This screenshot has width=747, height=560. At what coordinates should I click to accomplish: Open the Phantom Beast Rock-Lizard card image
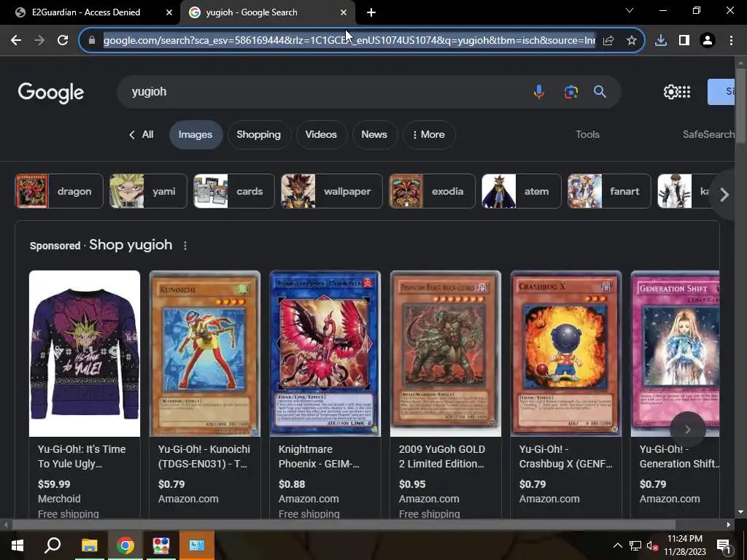click(446, 354)
